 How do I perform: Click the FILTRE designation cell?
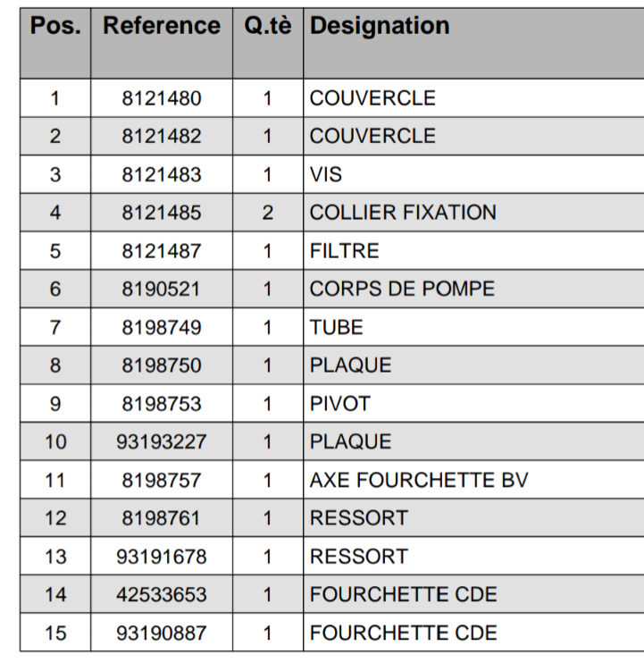click(x=344, y=251)
